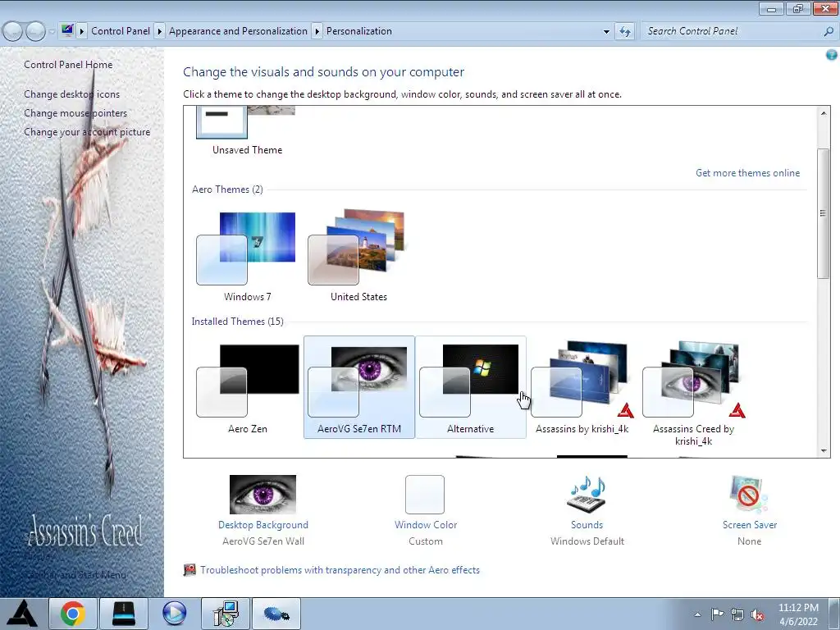The height and width of the screenshot is (630, 840).
Task: Open the black drive app on the taskbar
Action: [123, 614]
